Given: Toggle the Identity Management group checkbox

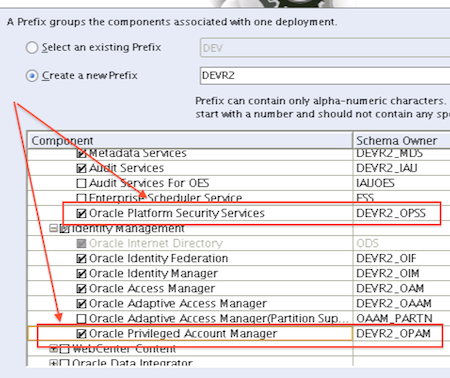Looking at the screenshot, I should [x=64, y=229].
